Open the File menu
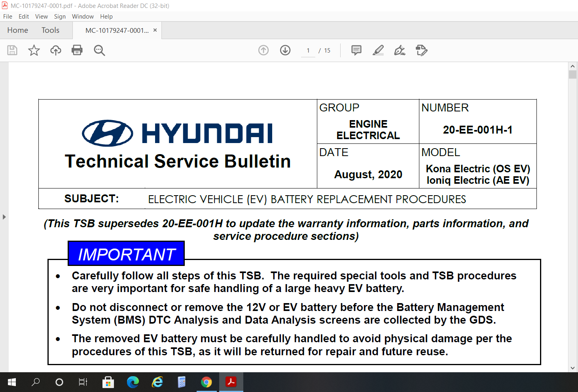The height and width of the screenshot is (392, 578). (8, 17)
